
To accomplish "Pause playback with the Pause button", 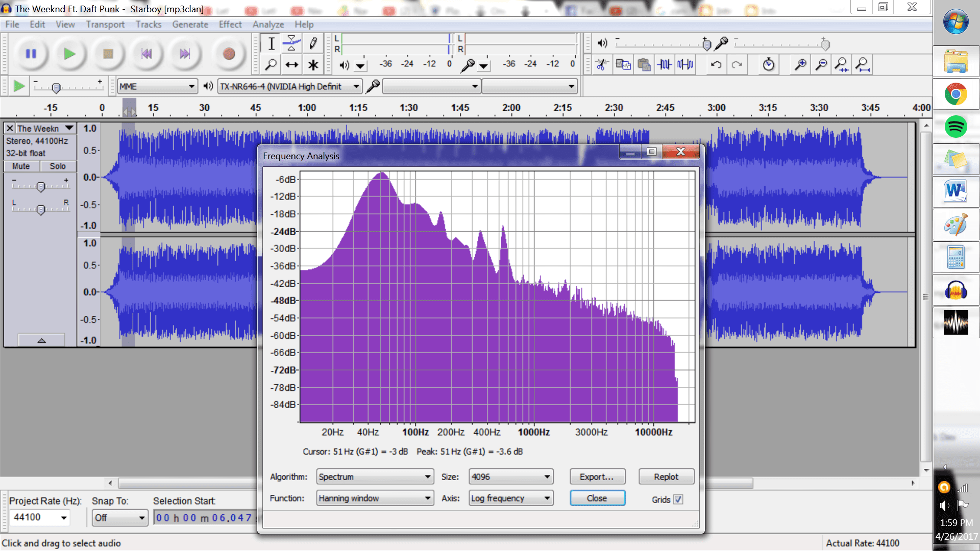I will click(31, 54).
